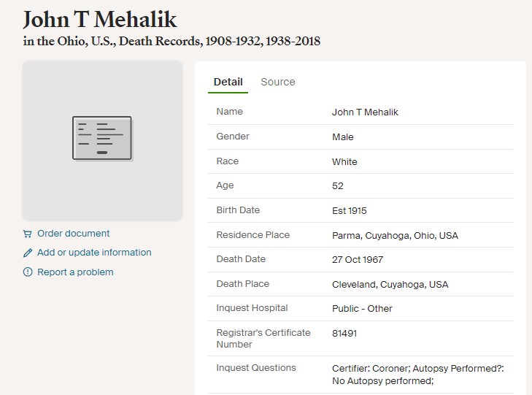Screen dimensions: 532x395
Task: Click the Ohio Death Records collection subtitle
Action: coord(171,41)
